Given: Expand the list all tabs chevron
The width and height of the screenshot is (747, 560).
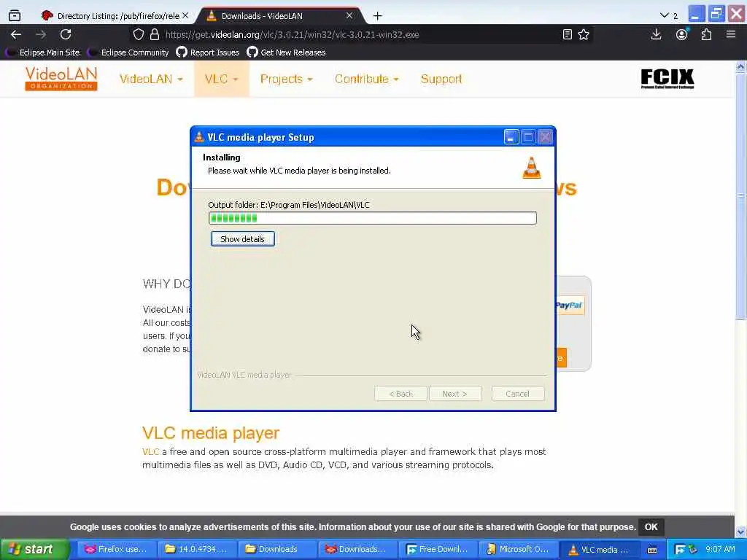Looking at the screenshot, I should 664,16.
